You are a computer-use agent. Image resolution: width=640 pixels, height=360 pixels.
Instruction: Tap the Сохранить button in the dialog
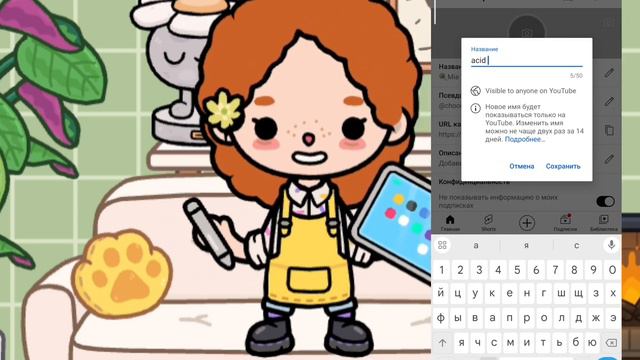point(563,166)
